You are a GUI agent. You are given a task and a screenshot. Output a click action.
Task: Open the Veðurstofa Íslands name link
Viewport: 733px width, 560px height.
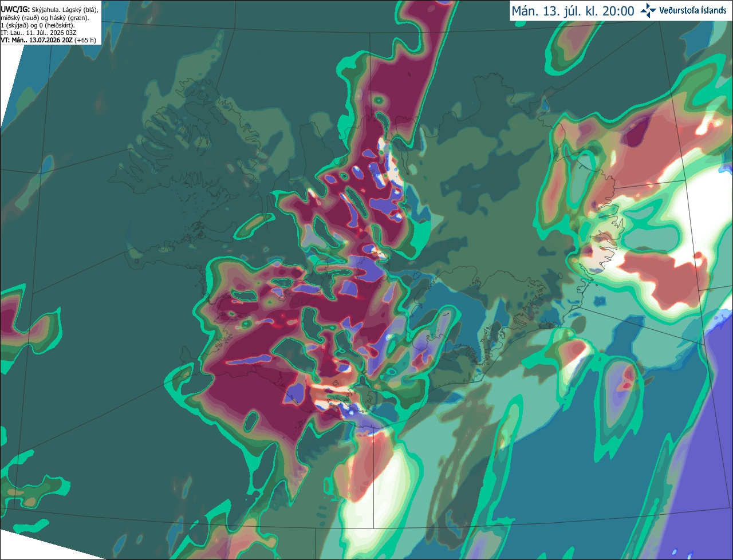click(693, 10)
